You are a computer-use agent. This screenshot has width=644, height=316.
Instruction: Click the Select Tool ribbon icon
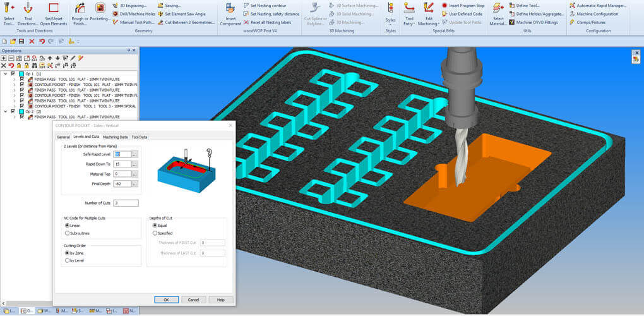tap(9, 9)
